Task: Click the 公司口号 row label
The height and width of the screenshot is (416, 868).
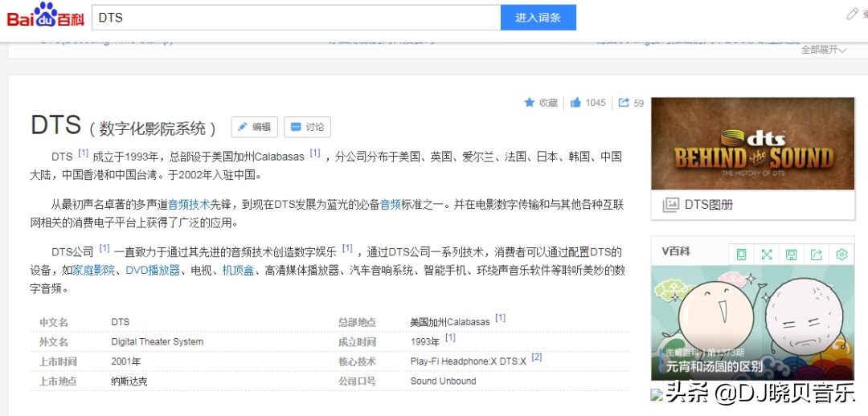Action: [x=357, y=381]
